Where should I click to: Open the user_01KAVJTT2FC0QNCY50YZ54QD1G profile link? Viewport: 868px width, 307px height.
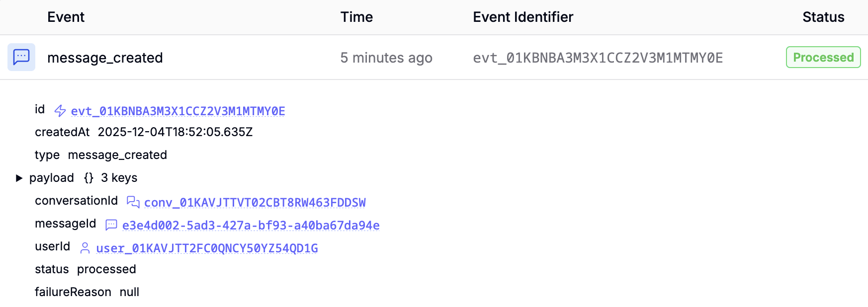(x=207, y=248)
